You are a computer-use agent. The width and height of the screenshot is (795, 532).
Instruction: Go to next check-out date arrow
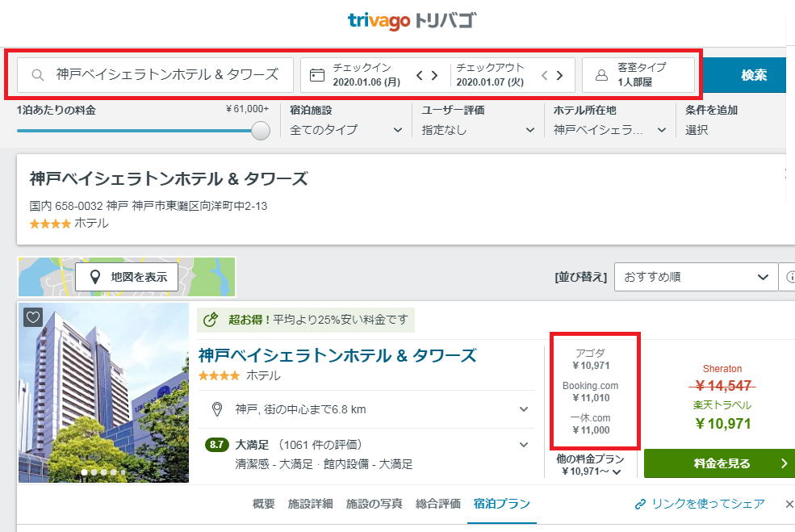pos(560,76)
